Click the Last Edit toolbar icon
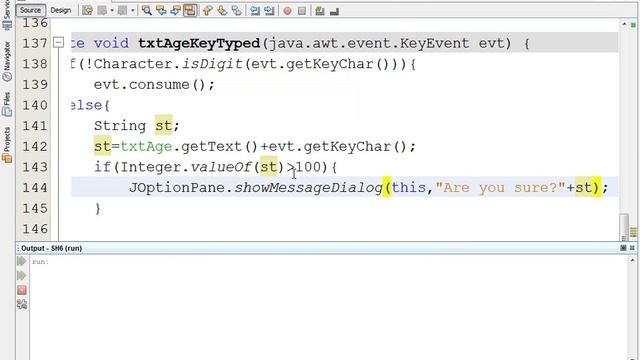The height and width of the screenshot is (360, 640). (87, 11)
